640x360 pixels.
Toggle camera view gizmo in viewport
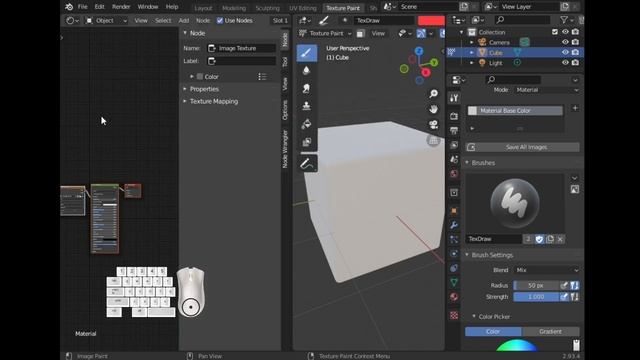pyautogui.click(x=433, y=124)
